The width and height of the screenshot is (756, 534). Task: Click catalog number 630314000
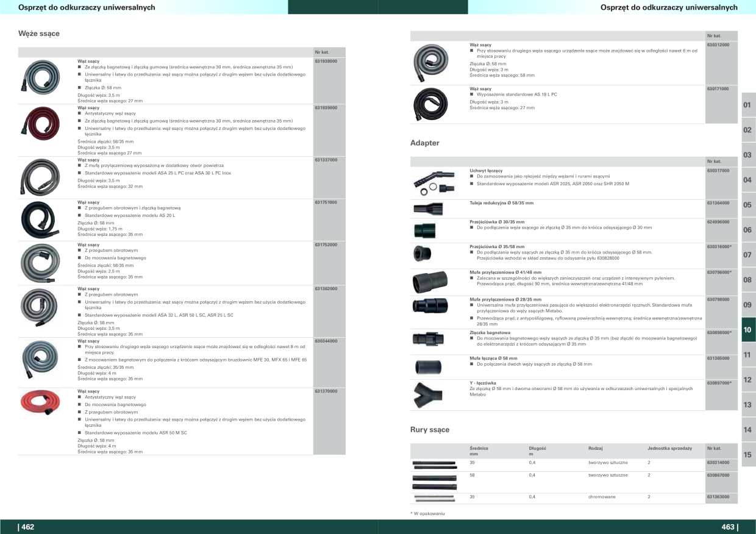[719, 463]
